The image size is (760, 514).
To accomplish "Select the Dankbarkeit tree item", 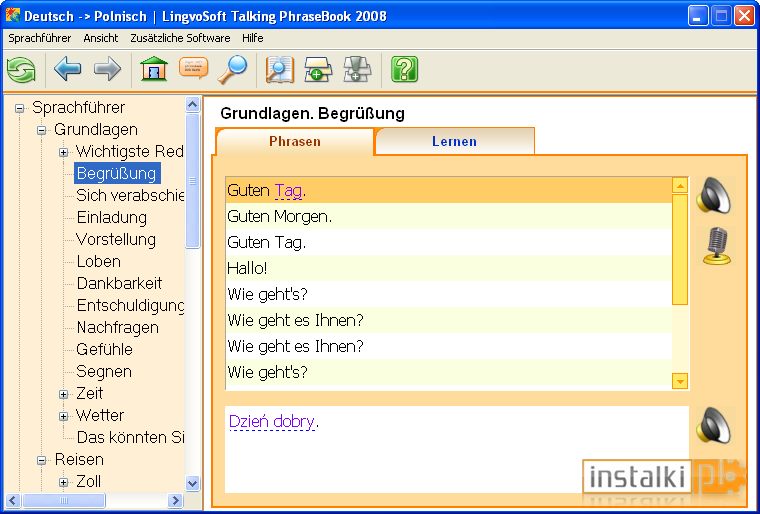I will coord(119,283).
